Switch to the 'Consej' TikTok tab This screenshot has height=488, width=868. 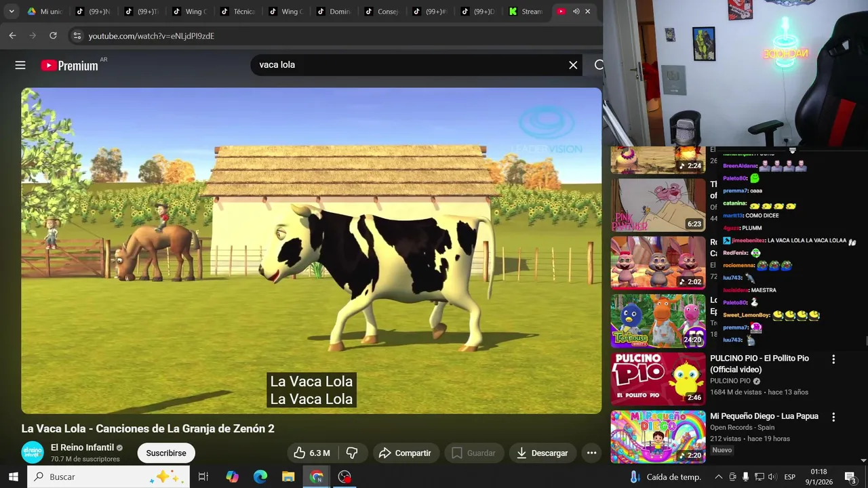382,12
